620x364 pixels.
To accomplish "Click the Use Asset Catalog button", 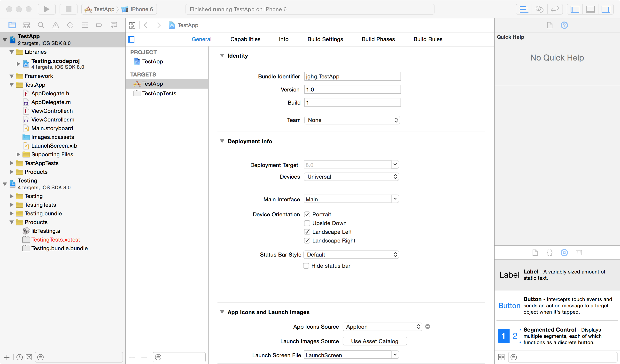I will click(x=375, y=341).
